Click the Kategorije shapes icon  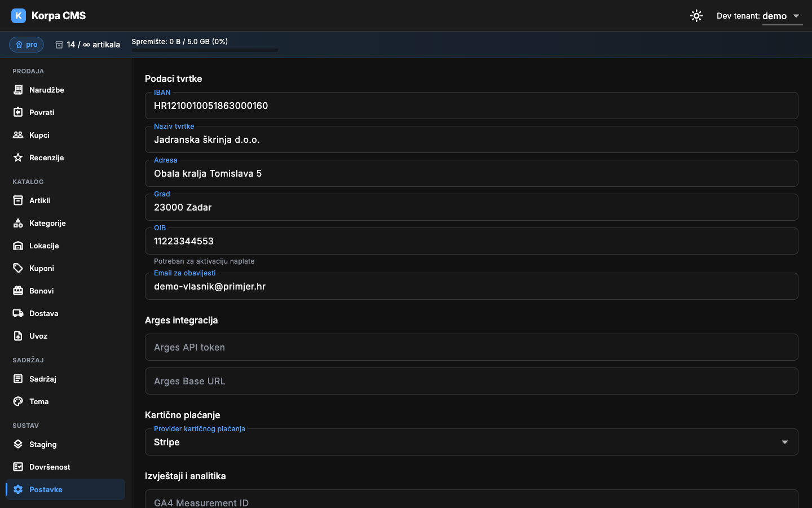pyautogui.click(x=18, y=223)
